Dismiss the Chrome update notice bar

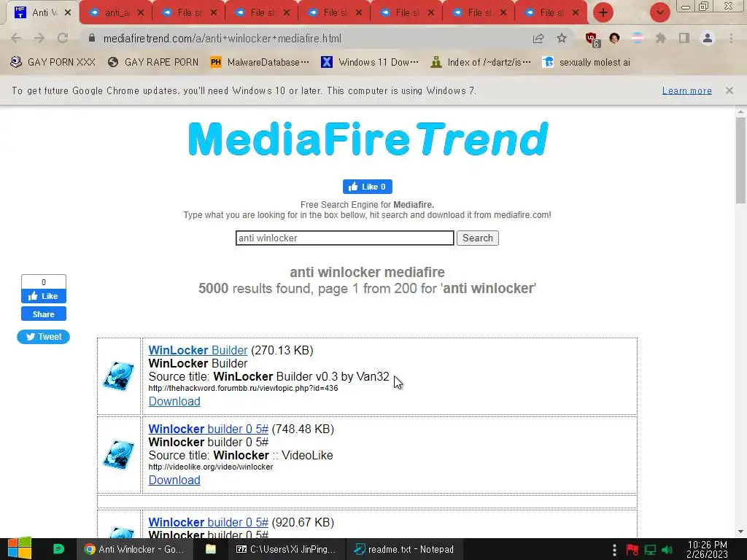coord(729,90)
